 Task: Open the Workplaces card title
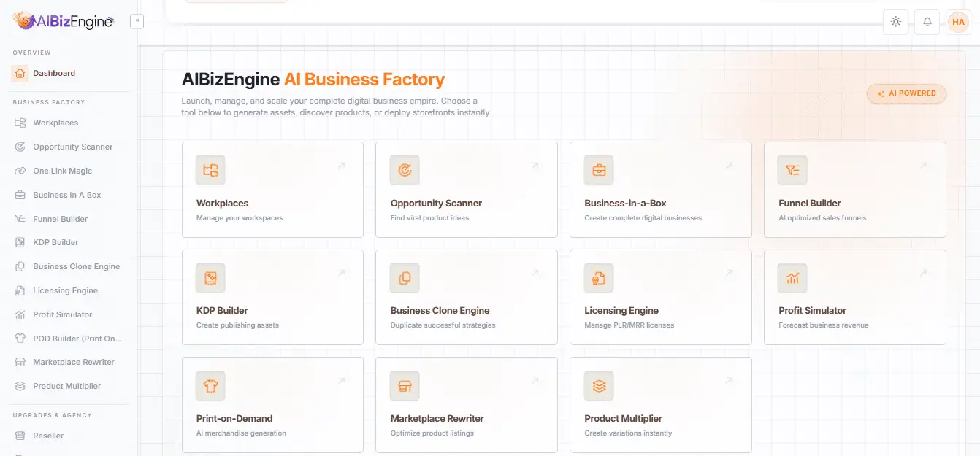(x=223, y=203)
